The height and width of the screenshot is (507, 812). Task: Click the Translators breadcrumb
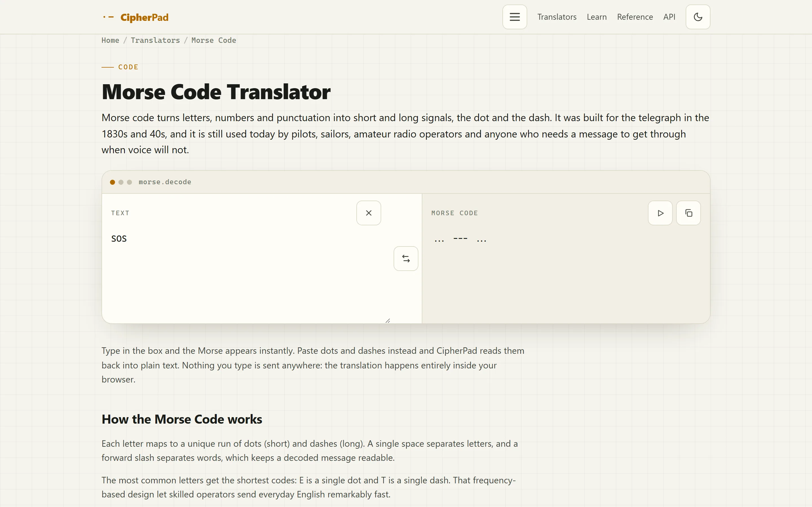point(155,40)
